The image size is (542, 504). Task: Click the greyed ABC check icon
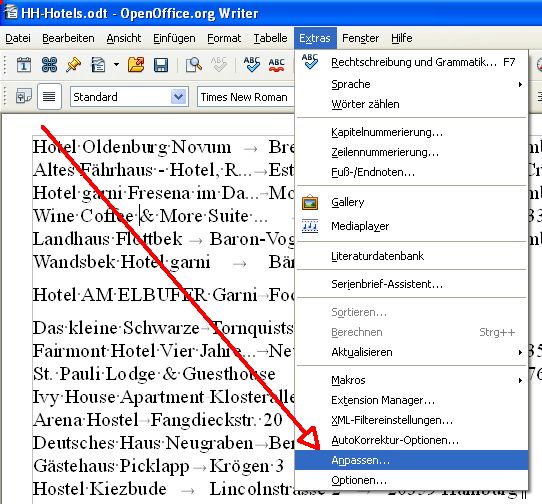(x=219, y=65)
